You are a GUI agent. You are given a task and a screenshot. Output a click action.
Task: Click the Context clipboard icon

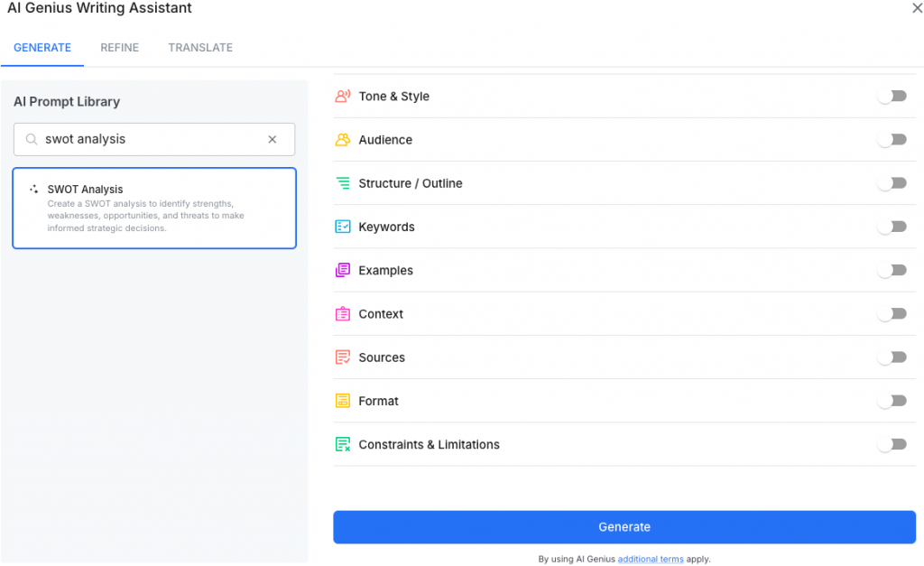click(342, 313)
